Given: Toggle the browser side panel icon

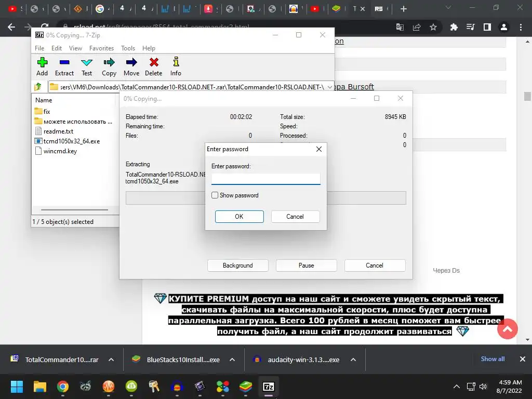Looking at the screenshot, I should click(x=487, y=27).
